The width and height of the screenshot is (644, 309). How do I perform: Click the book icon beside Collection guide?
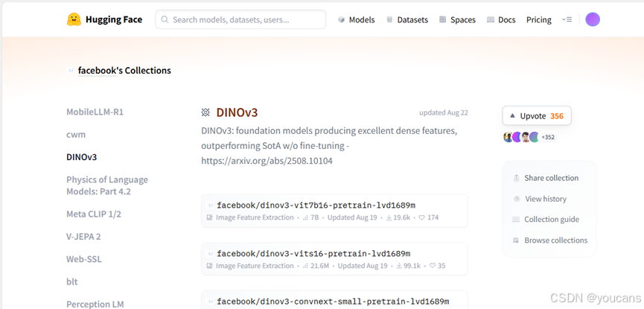tap(516, 220)
